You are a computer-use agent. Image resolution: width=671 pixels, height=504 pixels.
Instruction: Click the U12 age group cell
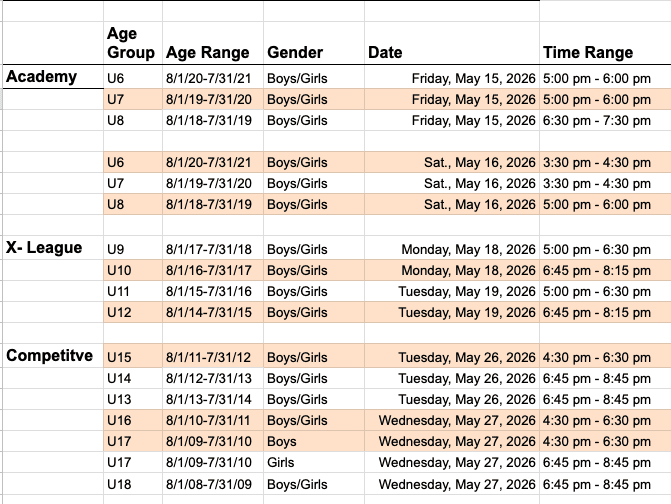coord(121,313)
